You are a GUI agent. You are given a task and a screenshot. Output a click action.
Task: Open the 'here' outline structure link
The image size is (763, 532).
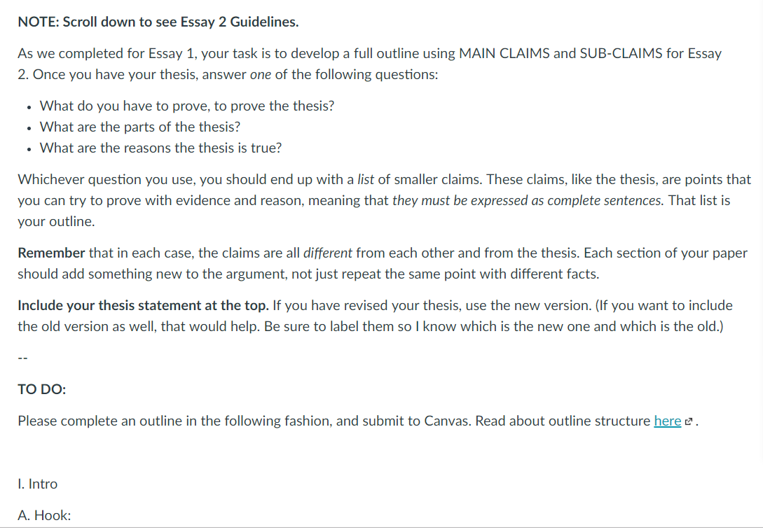coord(667,421)
